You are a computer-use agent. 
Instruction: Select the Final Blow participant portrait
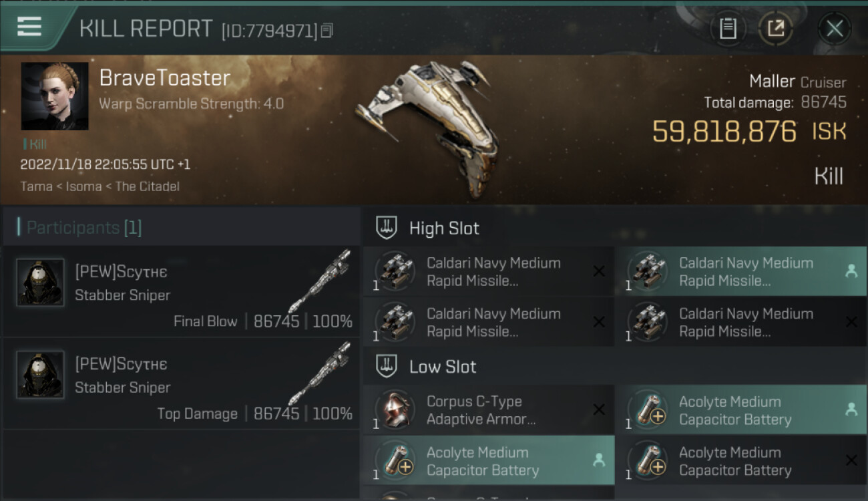tap(41, 283)
